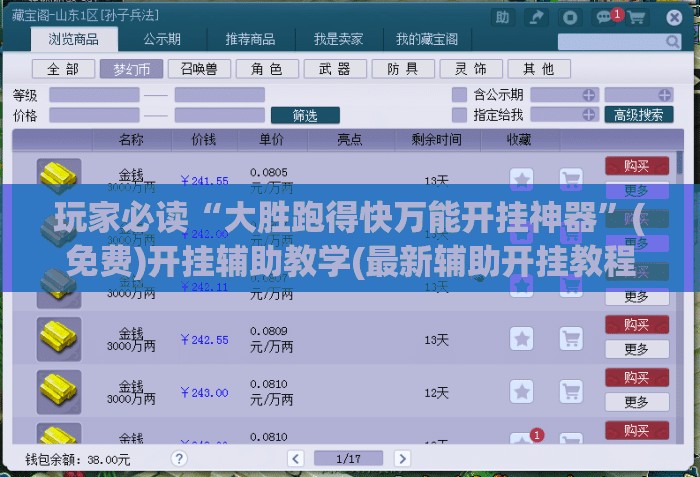The width and height of the screenshot is (700, 477).
Task: Open chat messages icon with red badge
Action: 604,17
